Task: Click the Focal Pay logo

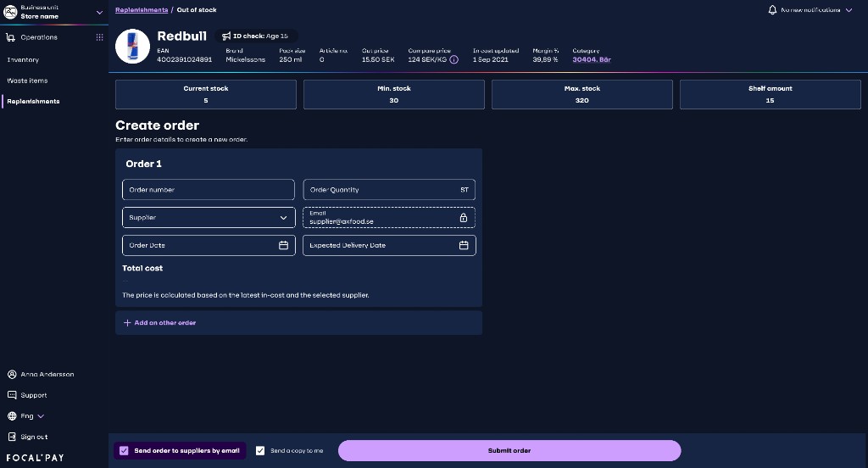Action: pos(35,458)
